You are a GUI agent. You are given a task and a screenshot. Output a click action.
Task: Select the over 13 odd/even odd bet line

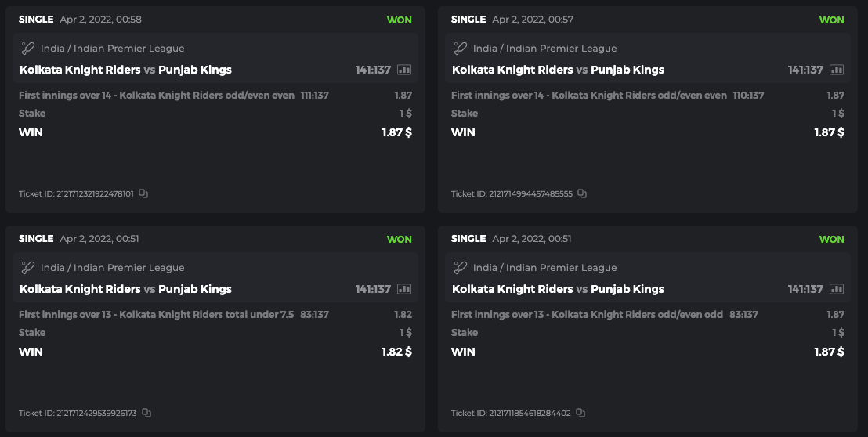tap(587, 315)
